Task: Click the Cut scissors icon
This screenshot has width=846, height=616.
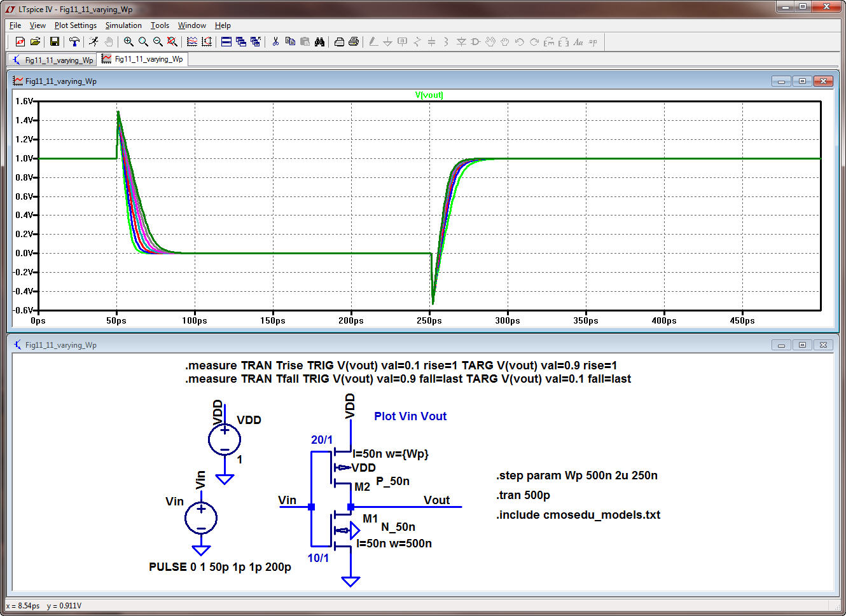Action: [275, 41]
